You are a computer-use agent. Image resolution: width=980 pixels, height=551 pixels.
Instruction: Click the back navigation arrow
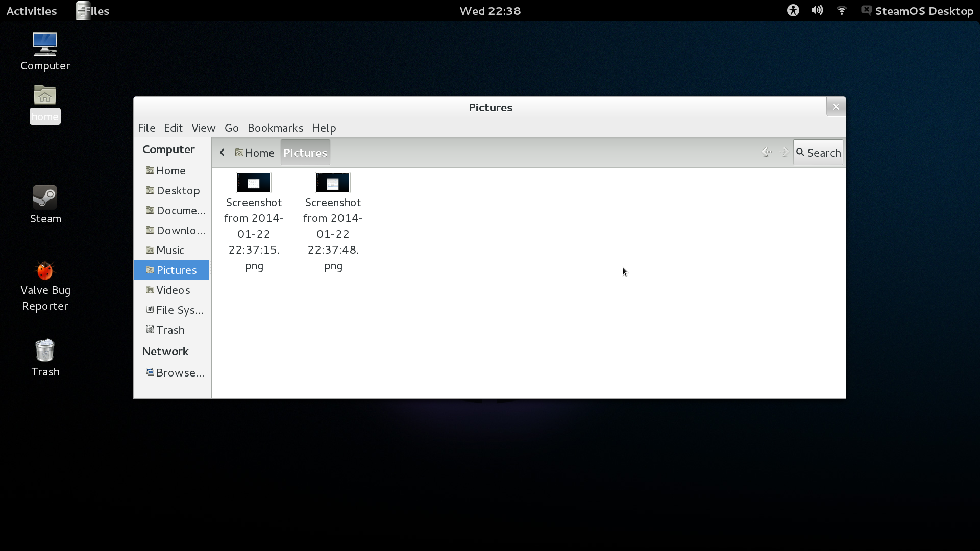[766, 152]
